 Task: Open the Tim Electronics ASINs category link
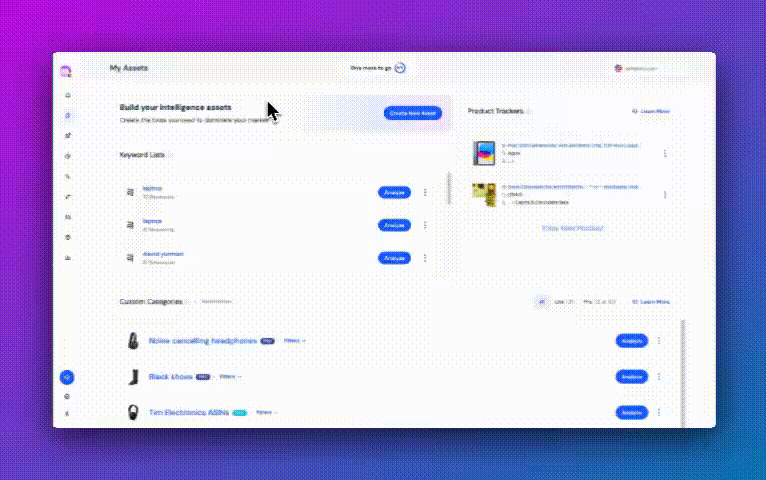[189, 413]
